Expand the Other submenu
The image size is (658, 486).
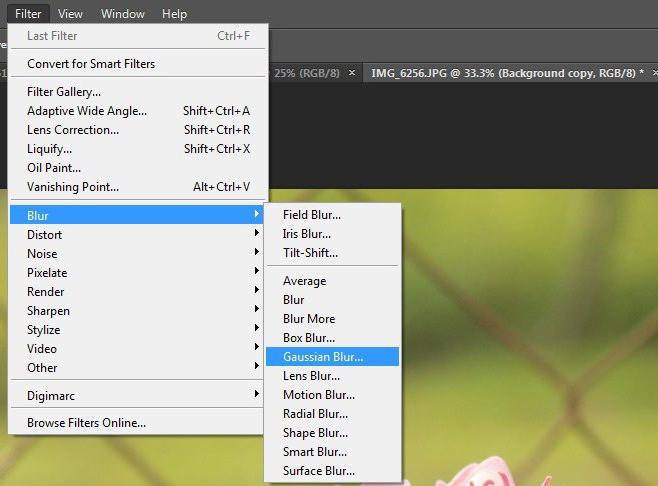coord(137,368)
